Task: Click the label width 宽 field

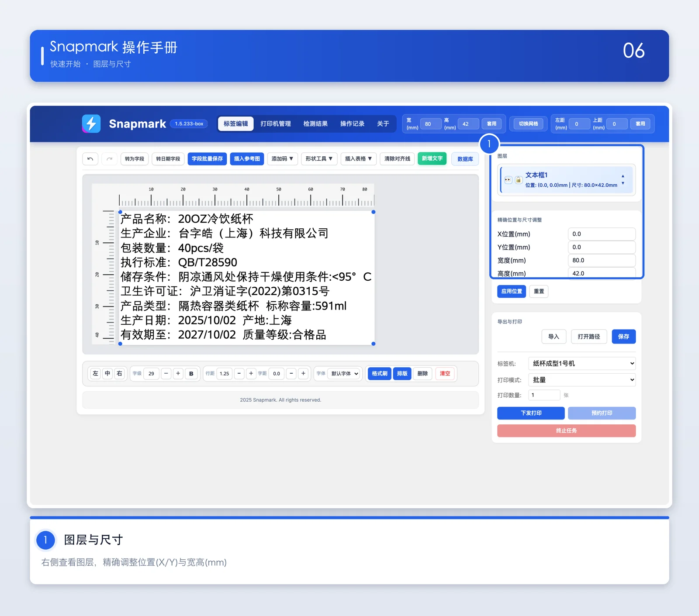Action: (430, 124)
